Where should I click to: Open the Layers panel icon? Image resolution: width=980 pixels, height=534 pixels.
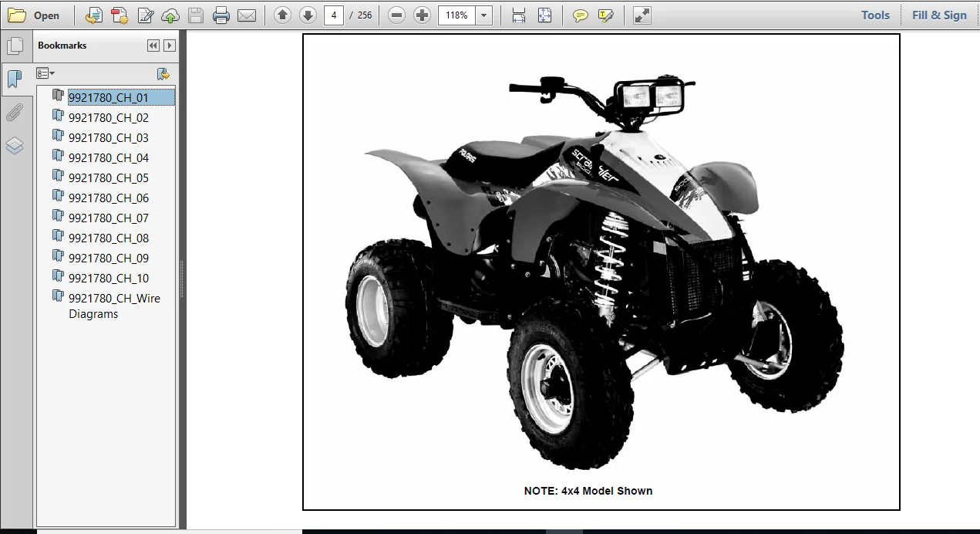click(x=15, y=146)
